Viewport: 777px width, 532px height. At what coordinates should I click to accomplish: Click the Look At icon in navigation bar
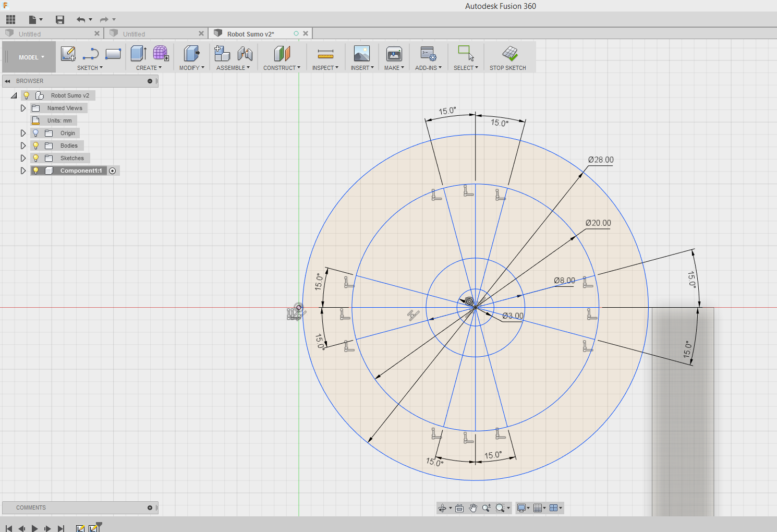pos(459,508)
